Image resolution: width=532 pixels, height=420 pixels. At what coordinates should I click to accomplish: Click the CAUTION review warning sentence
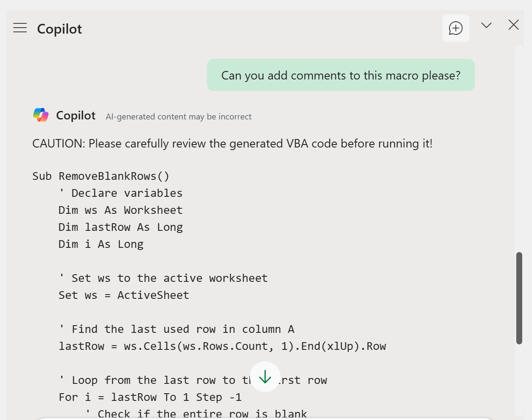232,144
